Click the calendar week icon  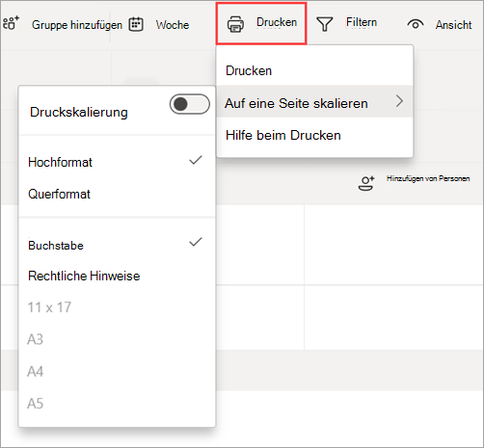[x=136, y=24]
